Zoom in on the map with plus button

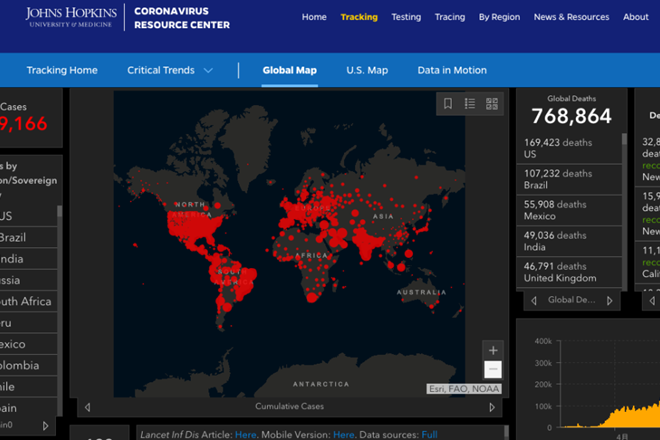tap(493, 350)
